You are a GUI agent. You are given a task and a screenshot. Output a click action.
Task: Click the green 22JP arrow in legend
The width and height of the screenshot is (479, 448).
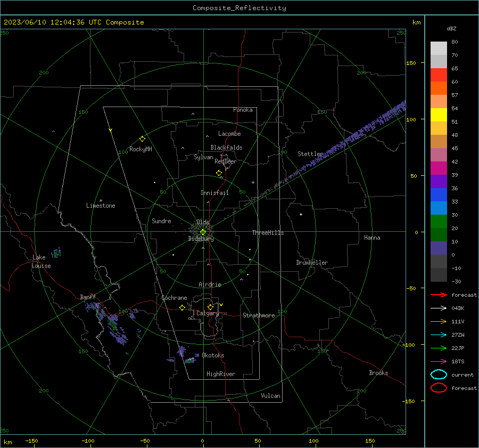(x=439, y=348)
